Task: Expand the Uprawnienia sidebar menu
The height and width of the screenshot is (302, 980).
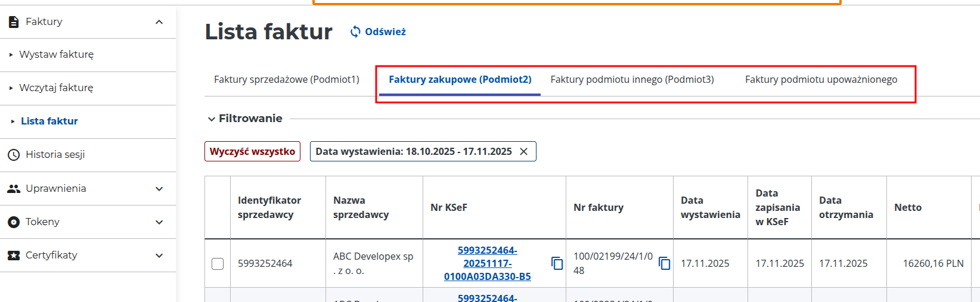Action: click(159, 189)
